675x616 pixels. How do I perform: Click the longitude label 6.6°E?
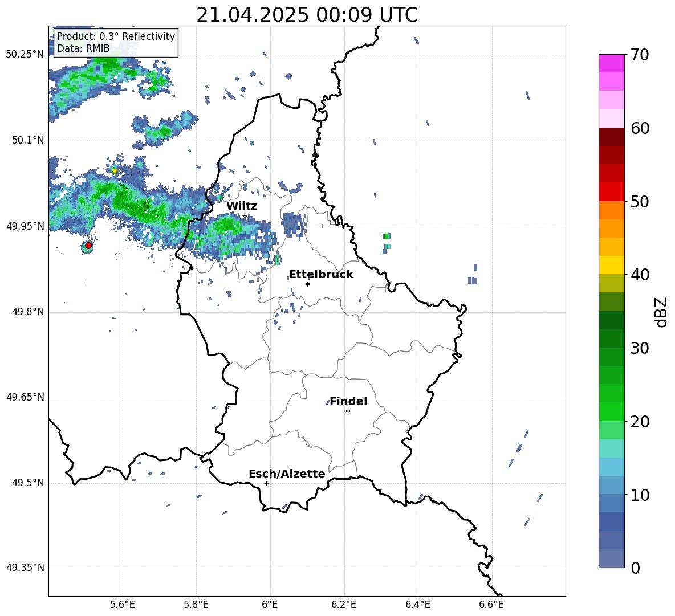click(x=491, y=605)
